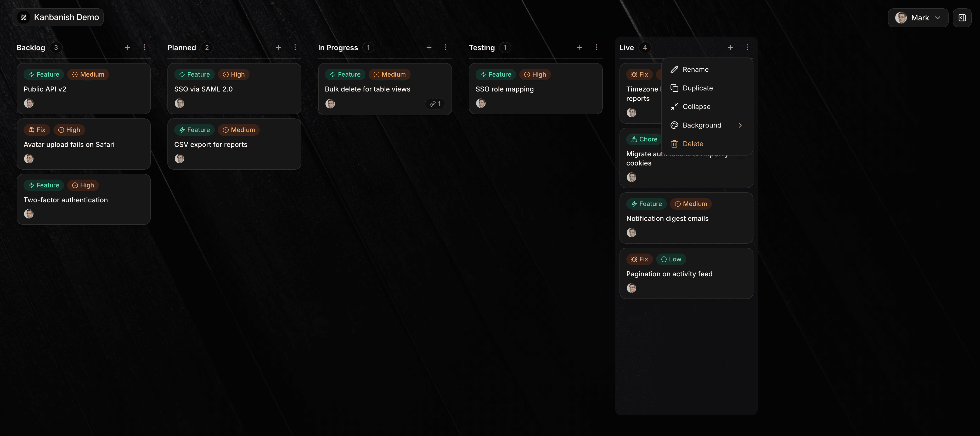Click the Medium tag on Notification digest emails
The width and height of the screenshot is (980, 436).
pyautogui.click(x=691, y=204)
